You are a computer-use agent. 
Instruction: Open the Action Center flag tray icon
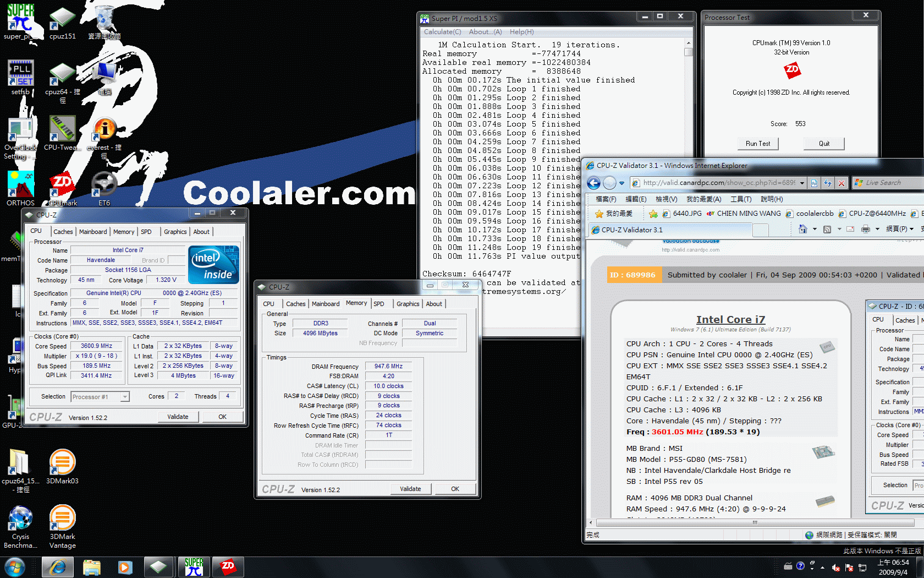[x=849, y=567]
